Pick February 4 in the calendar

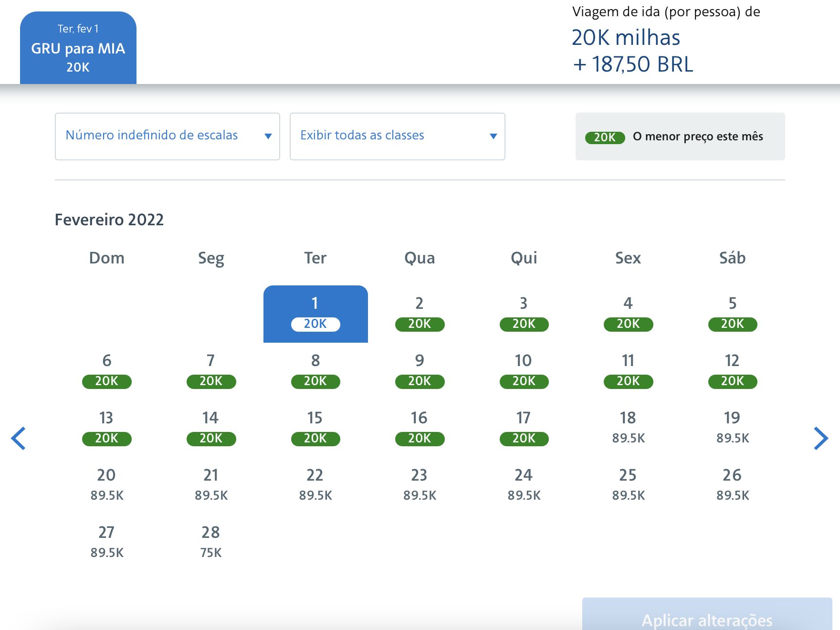[629, 314]
